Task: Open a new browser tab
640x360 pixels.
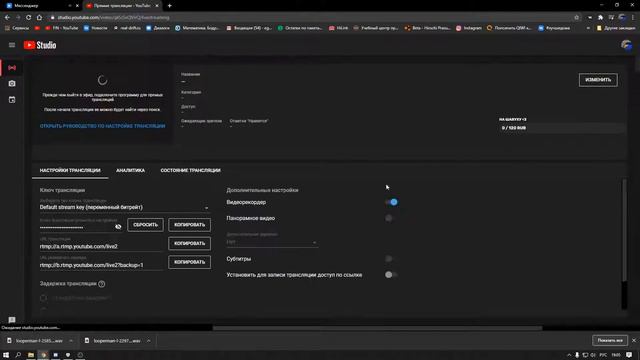Action: click(x=169, y=6)
